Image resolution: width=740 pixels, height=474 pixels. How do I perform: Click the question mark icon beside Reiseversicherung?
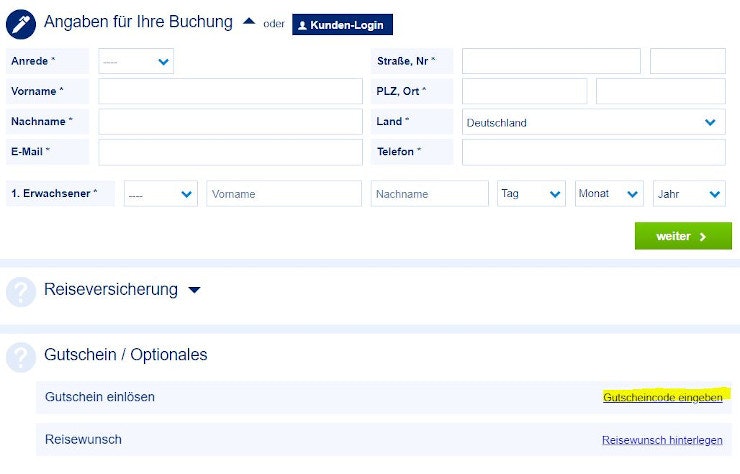click(x=21, y=292)
